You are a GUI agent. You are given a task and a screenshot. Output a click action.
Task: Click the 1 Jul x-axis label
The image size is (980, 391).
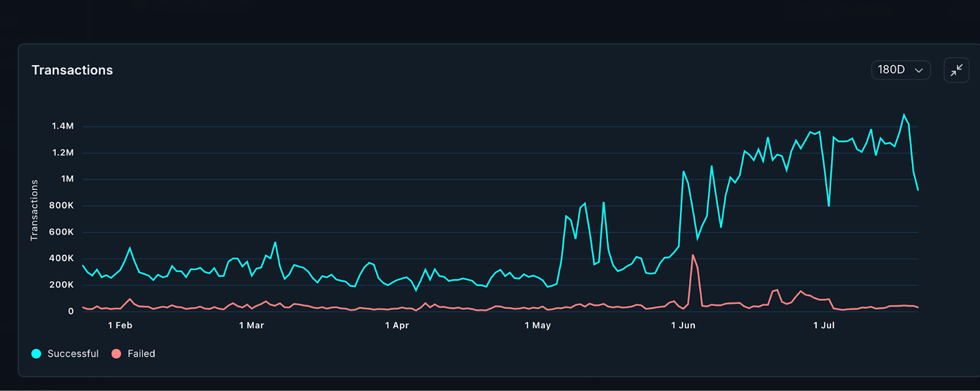click(824, 325)
